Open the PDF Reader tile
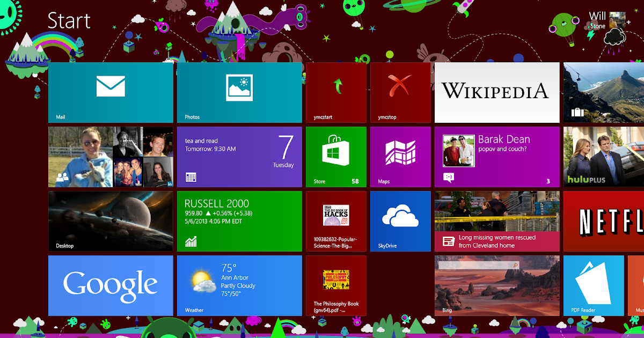This screenshot has width=644, height=338. coord(594,285)
